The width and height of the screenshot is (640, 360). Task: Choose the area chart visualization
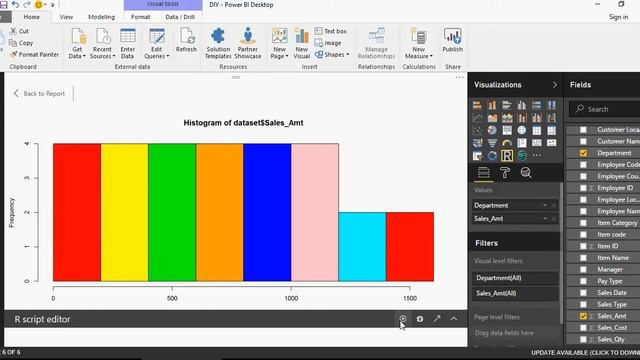[492, 118]
